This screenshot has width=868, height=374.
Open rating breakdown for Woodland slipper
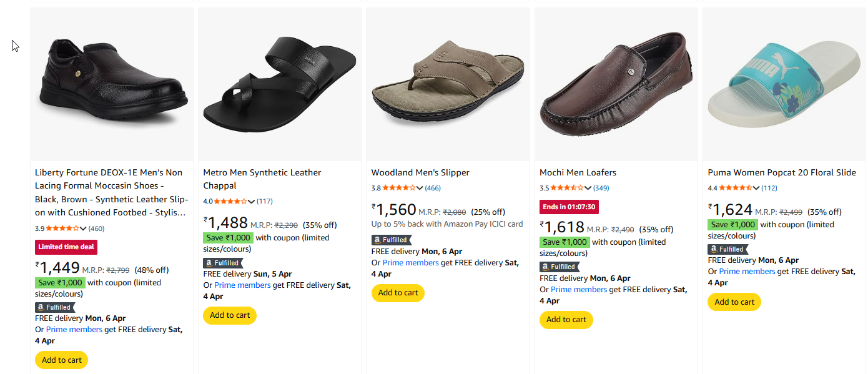tap(420, 189)
